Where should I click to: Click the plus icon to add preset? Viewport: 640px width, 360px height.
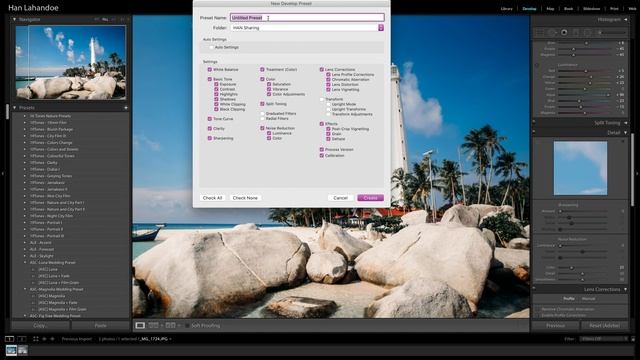(x=126, y=108)
